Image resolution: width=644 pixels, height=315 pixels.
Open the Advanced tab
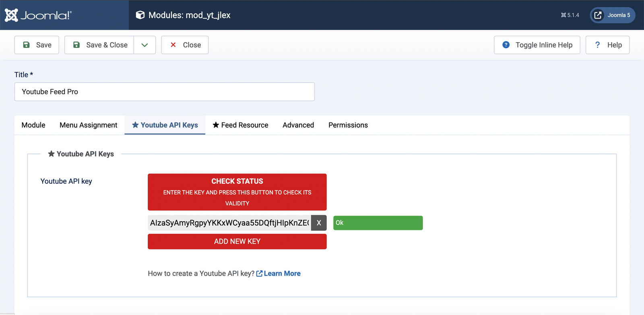tap(298, 125)
